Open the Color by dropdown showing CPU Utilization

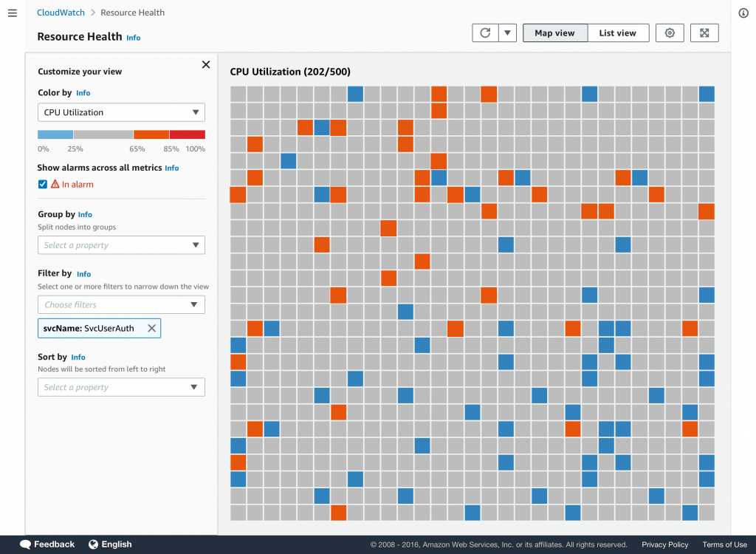click(x=121, y=112)
